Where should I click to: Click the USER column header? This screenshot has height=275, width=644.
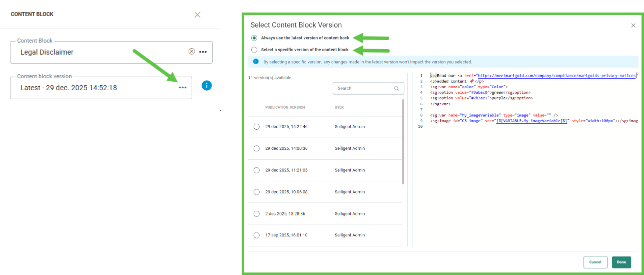(339, 107)
